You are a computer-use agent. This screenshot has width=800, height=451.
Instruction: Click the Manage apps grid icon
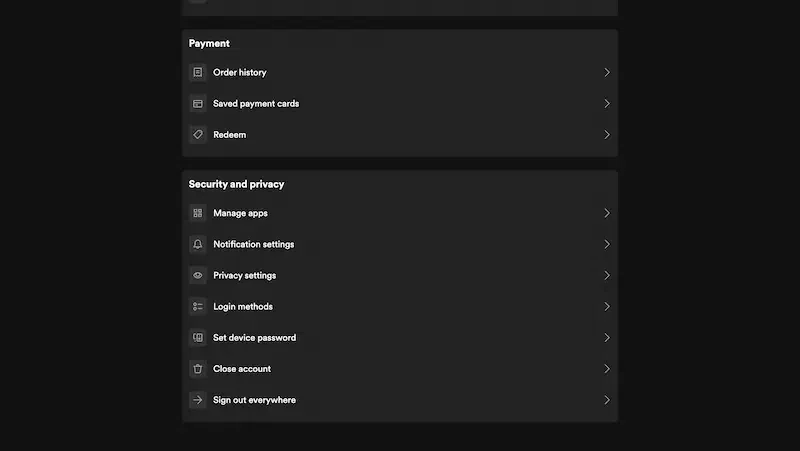[x=198, y=213]
